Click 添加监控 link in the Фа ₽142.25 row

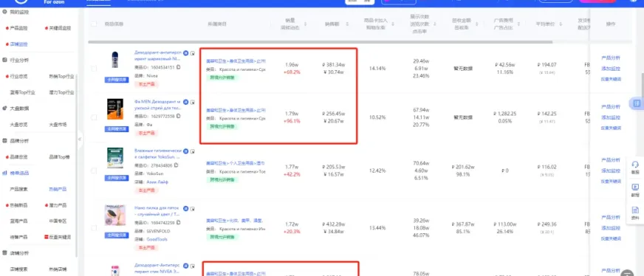pyautogui.click(x=611, y=117)
